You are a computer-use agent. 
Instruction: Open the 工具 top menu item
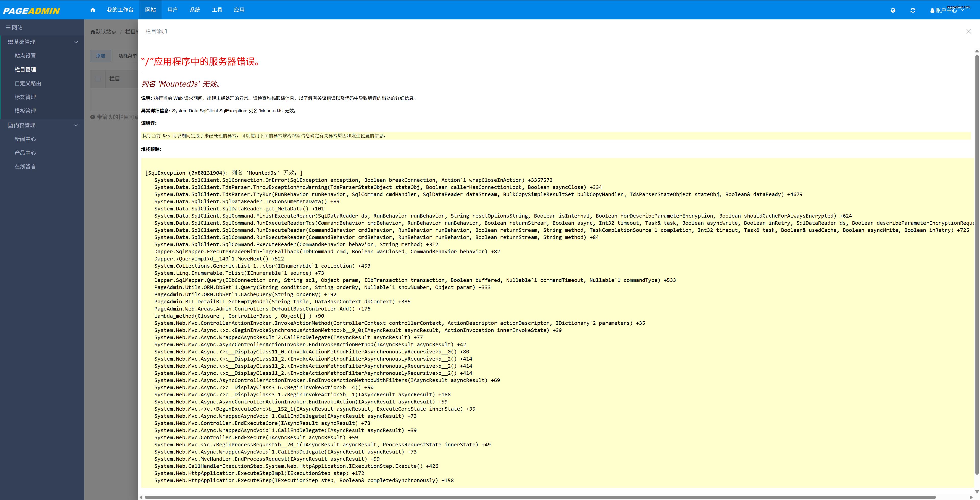[x=217, y=10]
